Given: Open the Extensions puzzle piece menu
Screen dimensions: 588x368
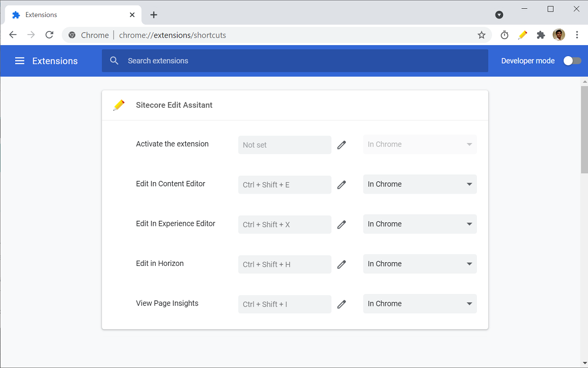Looking at the screenshot, I should [541, 35].
